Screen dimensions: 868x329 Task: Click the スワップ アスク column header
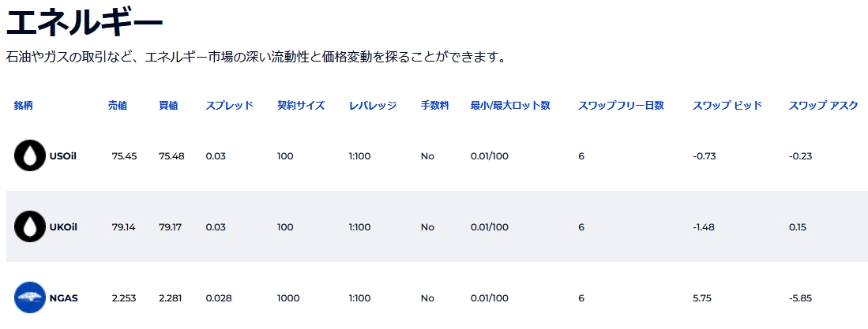point(824,106)
